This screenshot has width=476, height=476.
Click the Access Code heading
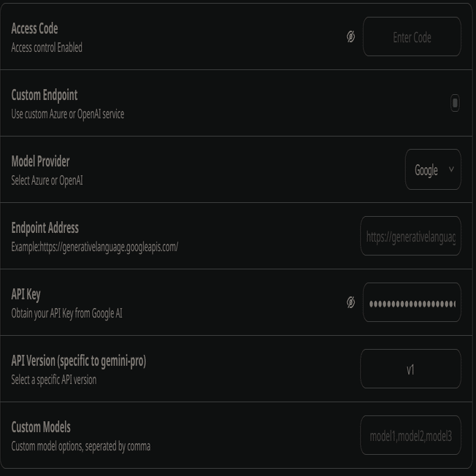coord(34,28)
